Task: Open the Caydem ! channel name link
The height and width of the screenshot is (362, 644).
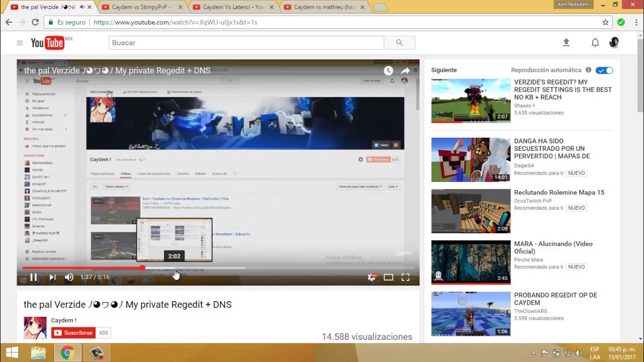Action: point(63,320)
